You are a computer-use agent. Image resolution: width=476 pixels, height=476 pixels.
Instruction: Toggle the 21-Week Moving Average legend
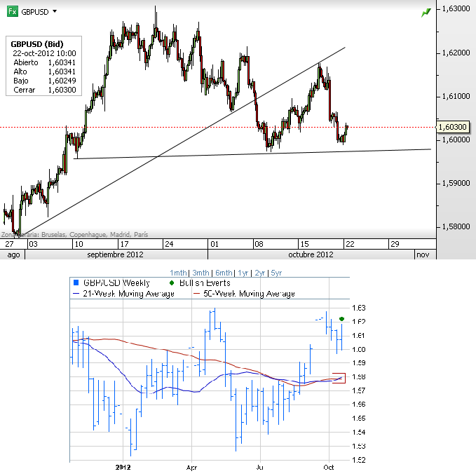[x=123, y=294]
